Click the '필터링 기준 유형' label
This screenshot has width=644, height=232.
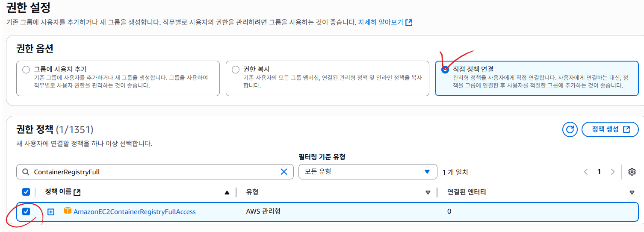click(x=322, y=157)
